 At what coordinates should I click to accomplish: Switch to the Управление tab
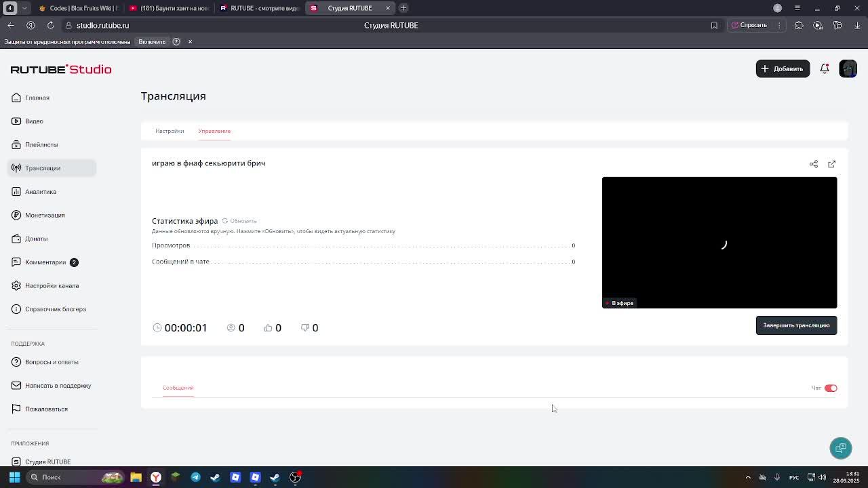coord(214,131)
